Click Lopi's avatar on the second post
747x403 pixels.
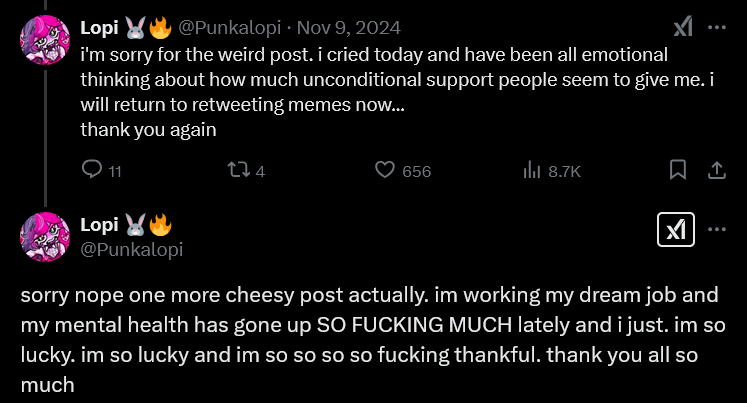pos(45,238)
